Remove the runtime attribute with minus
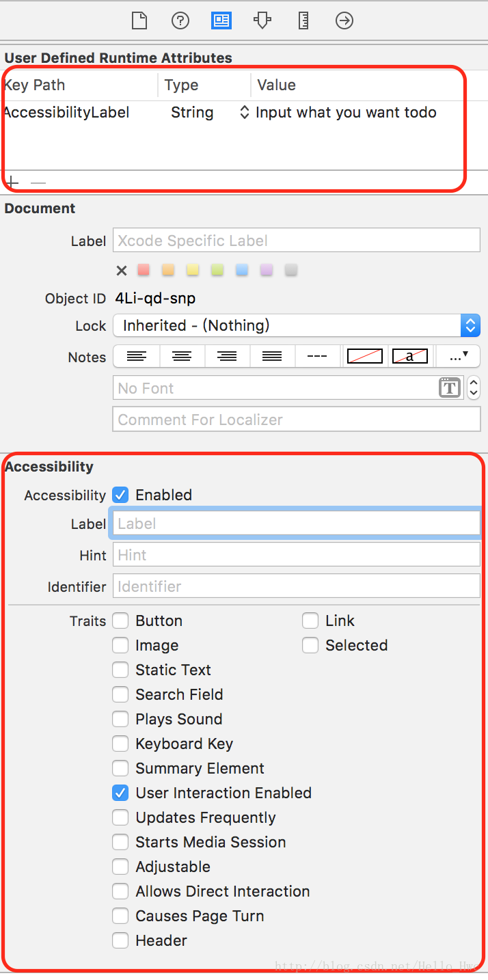The width and height of the screenshot is (488, 980). 38,182
